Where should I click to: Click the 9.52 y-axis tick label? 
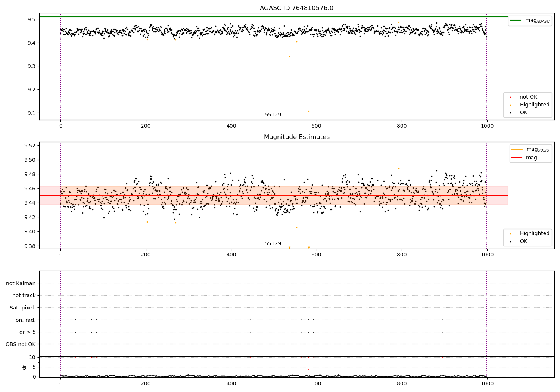[x=30, y=146]
